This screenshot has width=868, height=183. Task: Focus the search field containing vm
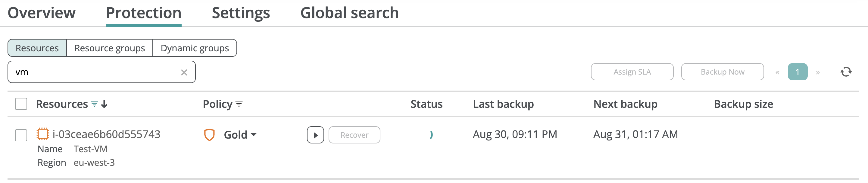coord(94,72)
